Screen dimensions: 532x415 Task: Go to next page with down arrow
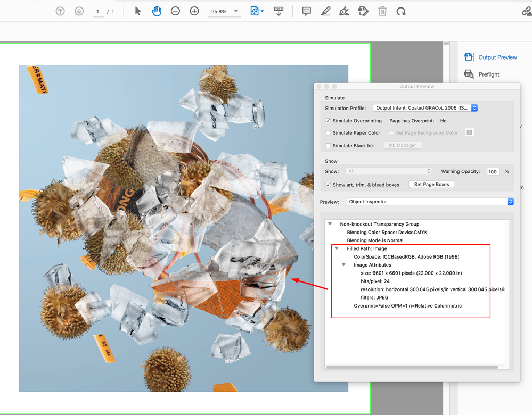[x=79, y=11]
